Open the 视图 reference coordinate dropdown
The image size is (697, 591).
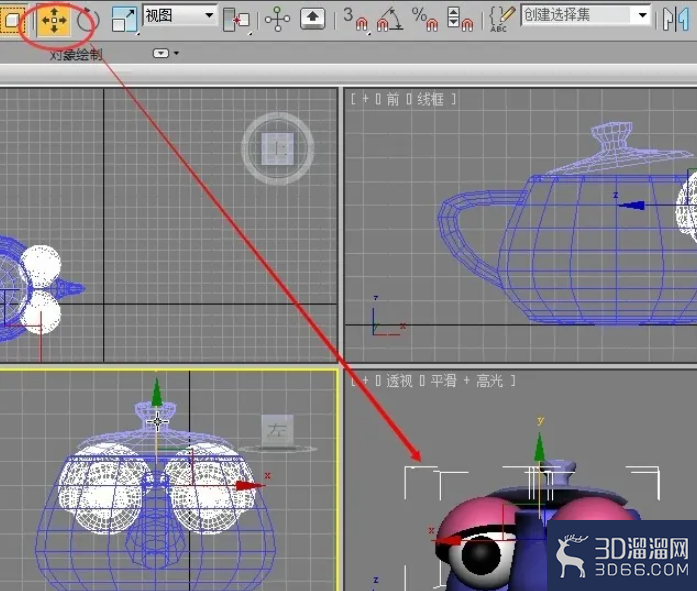[x=180, y=16]
